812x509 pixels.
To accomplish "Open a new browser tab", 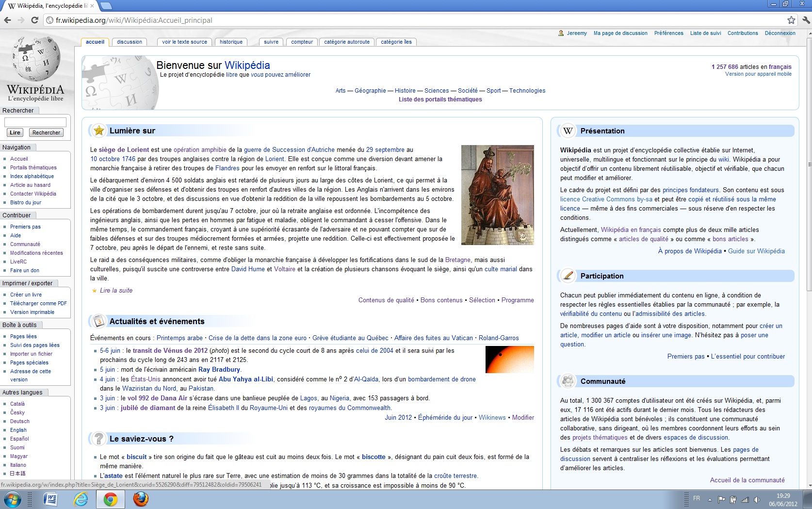I will [x=106, y=6].
